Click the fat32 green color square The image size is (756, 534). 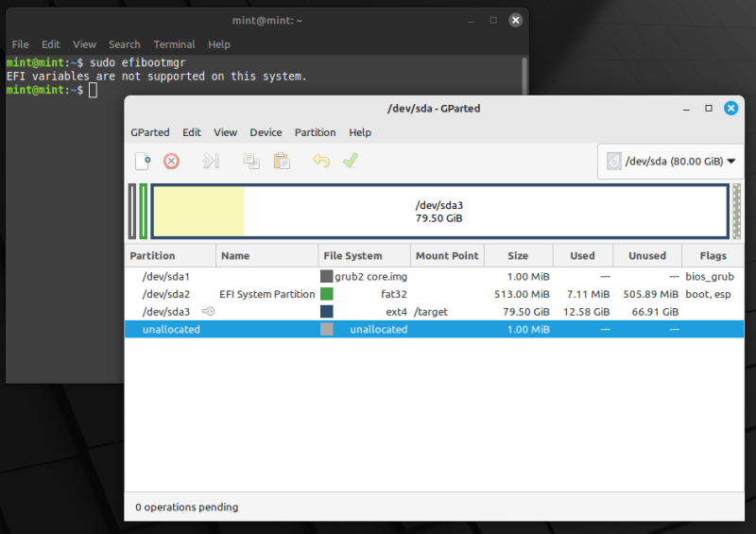(x=326, y=294)
